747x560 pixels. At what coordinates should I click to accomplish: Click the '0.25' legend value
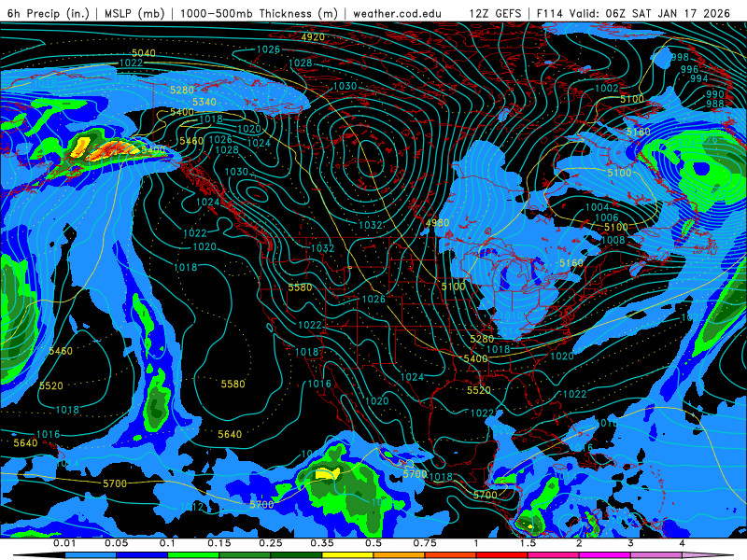[271, 543]
